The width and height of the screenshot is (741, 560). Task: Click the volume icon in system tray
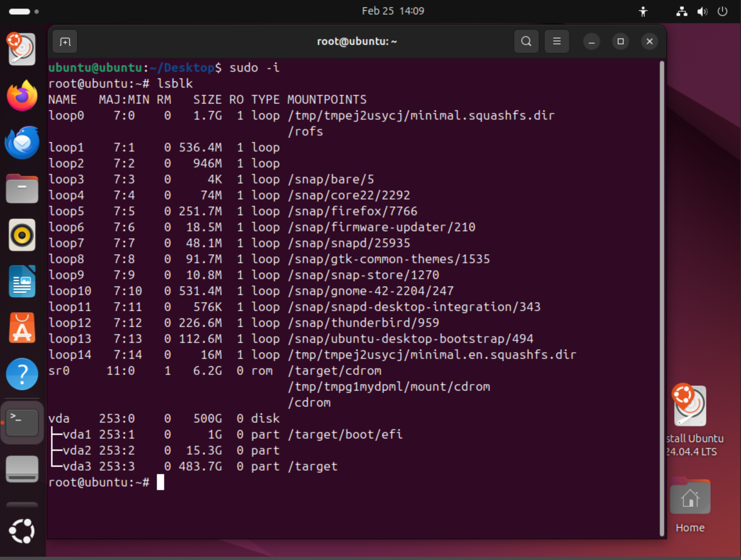click(x=702, y=12)
